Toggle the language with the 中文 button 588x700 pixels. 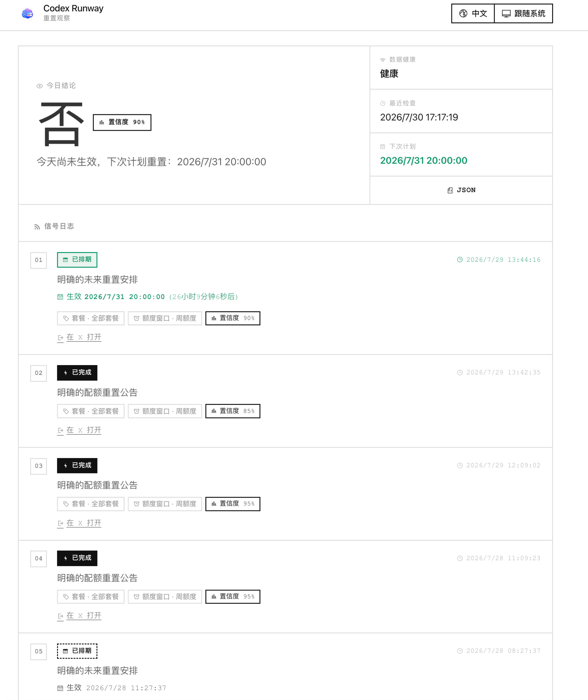click(x=473, y=13)
